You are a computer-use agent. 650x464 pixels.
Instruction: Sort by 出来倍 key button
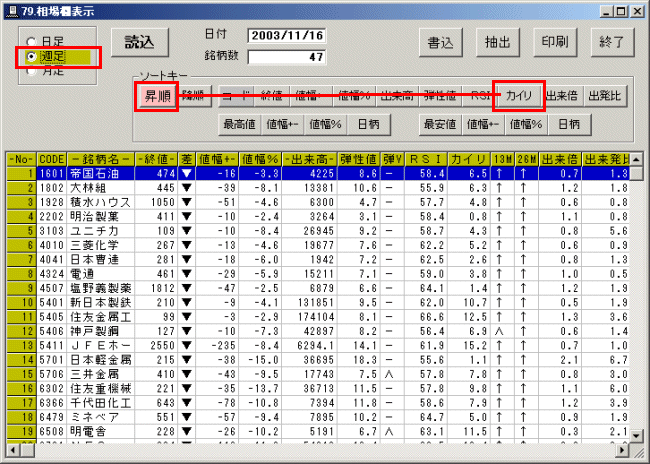tap(562, 96)
